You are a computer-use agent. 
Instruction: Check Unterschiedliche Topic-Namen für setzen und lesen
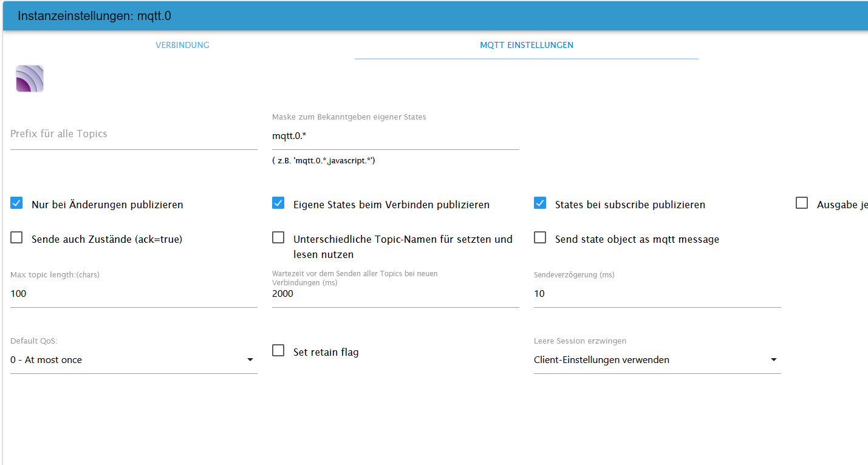coord(278,238)
